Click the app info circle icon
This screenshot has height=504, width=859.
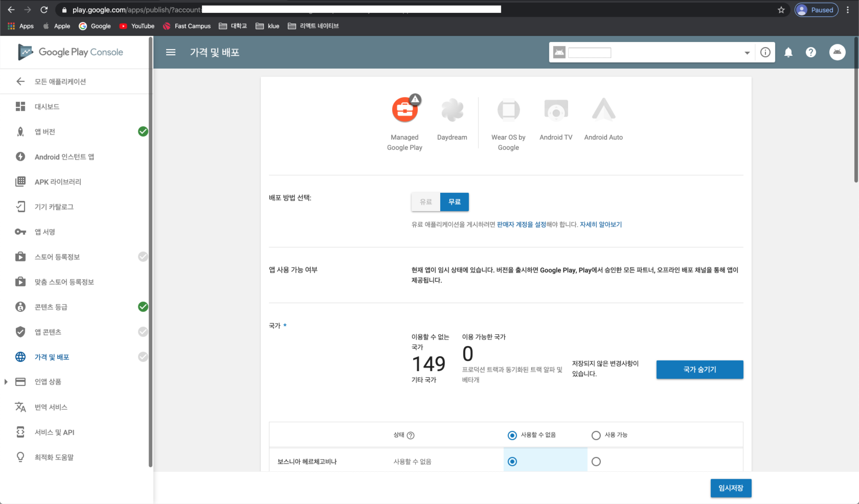(x=765, y=52)
